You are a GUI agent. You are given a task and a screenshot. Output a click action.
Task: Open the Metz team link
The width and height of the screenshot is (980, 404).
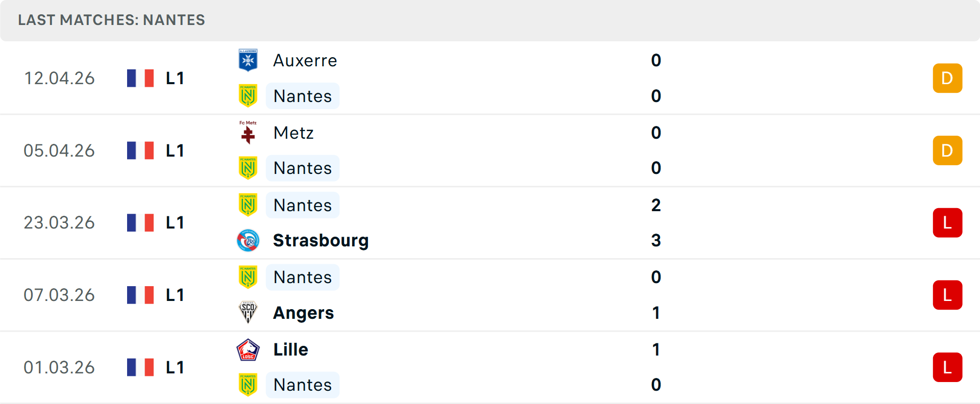293,133
